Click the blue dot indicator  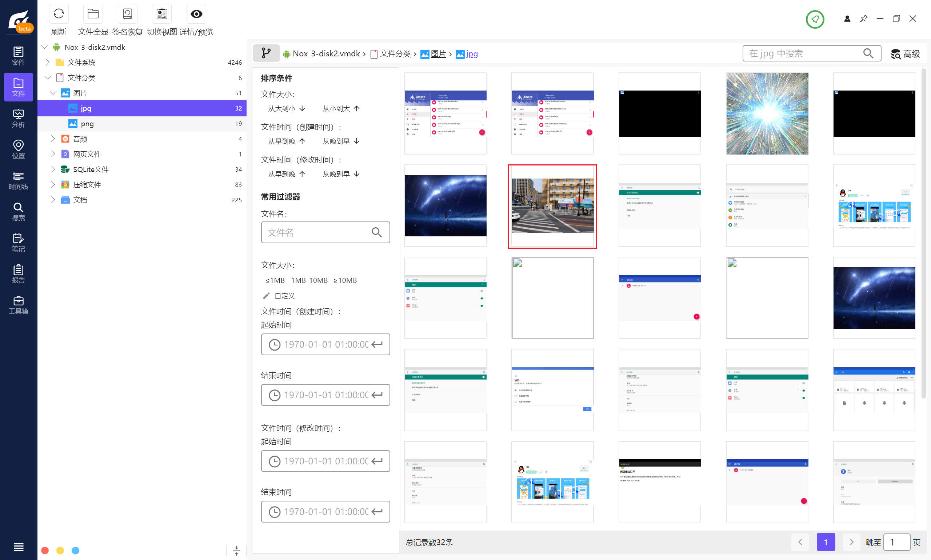76,550
